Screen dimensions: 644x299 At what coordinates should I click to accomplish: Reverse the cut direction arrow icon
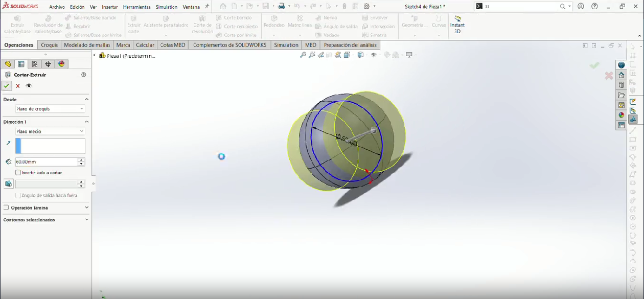pyautogui.click(x=8, y=143)
